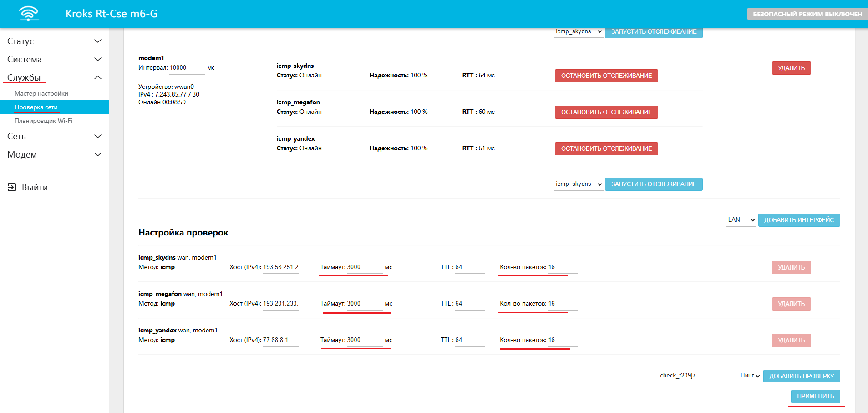This screenshot has height=413, width=868.
Task: Open the Пинг method dropdown
Action: [750, 376]
